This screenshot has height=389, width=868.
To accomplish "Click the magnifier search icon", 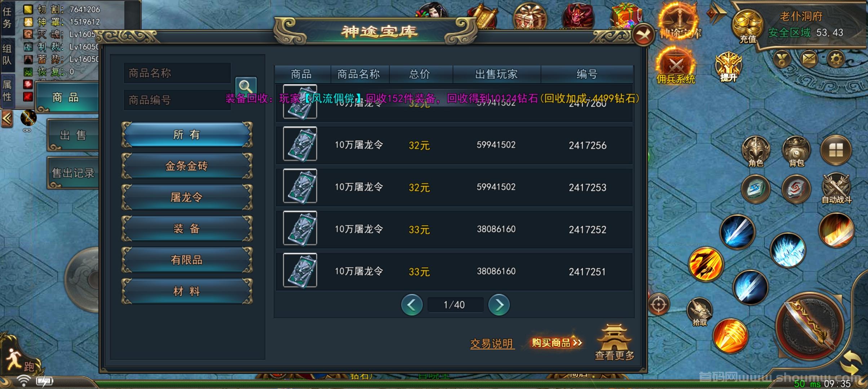I will pyautogui.click(x=246, y=86).
